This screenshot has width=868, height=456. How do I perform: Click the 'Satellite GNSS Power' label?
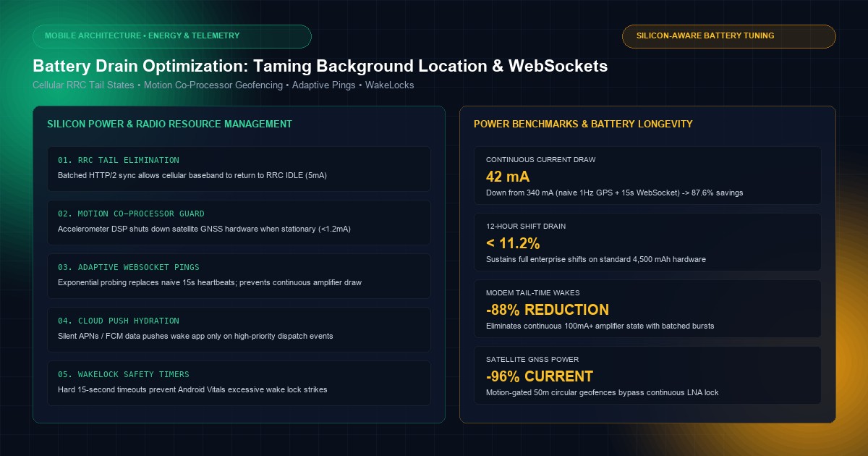click(532, 360)
